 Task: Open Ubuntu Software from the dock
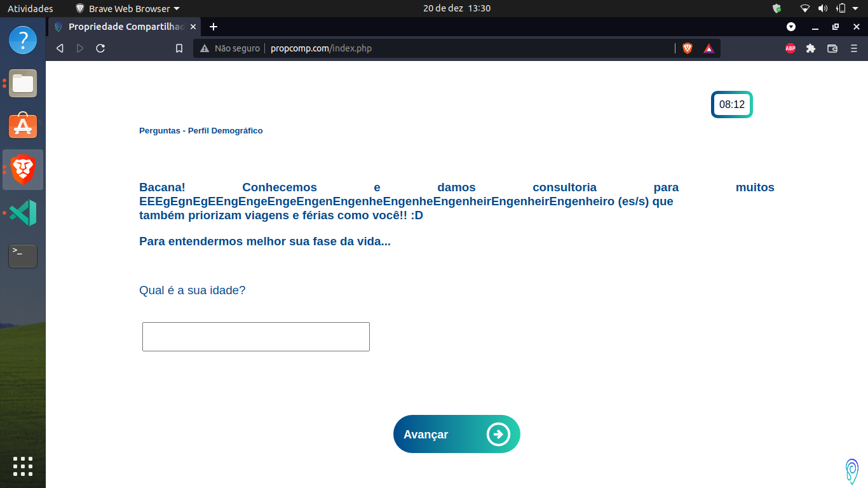[x=23, y=126]
